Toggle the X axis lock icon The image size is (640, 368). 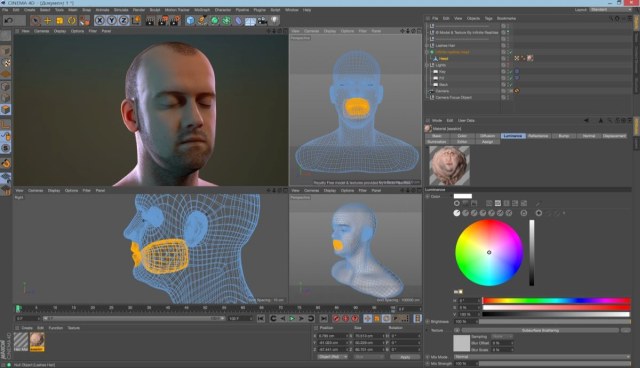coord(99,20)
